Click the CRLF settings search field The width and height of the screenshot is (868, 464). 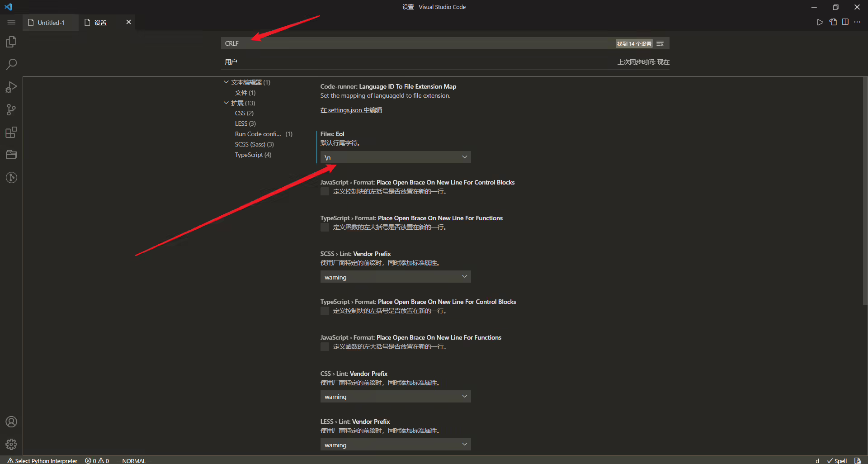(418, 43)
